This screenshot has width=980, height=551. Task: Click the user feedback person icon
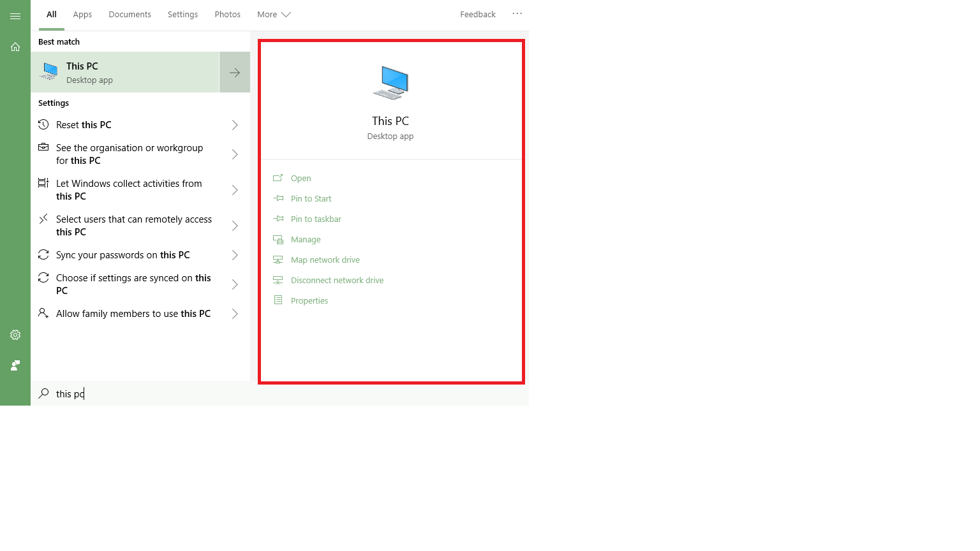point(15,365)
